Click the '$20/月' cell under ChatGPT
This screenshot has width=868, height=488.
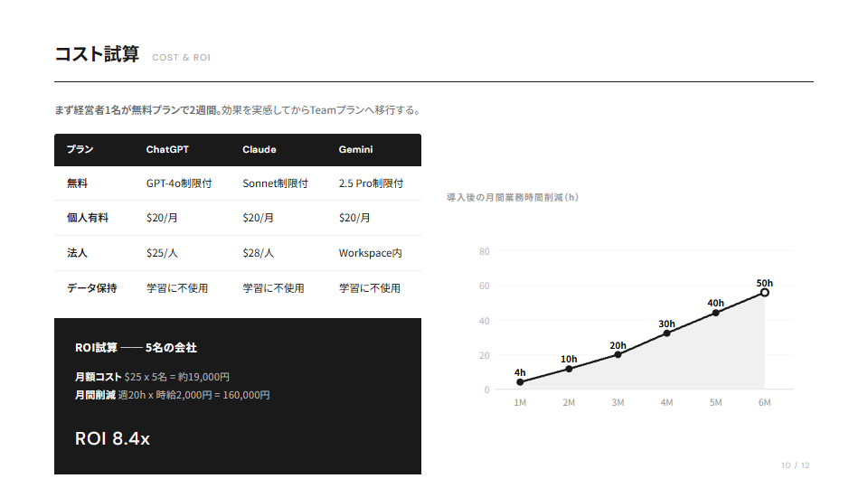click(162, 218)
